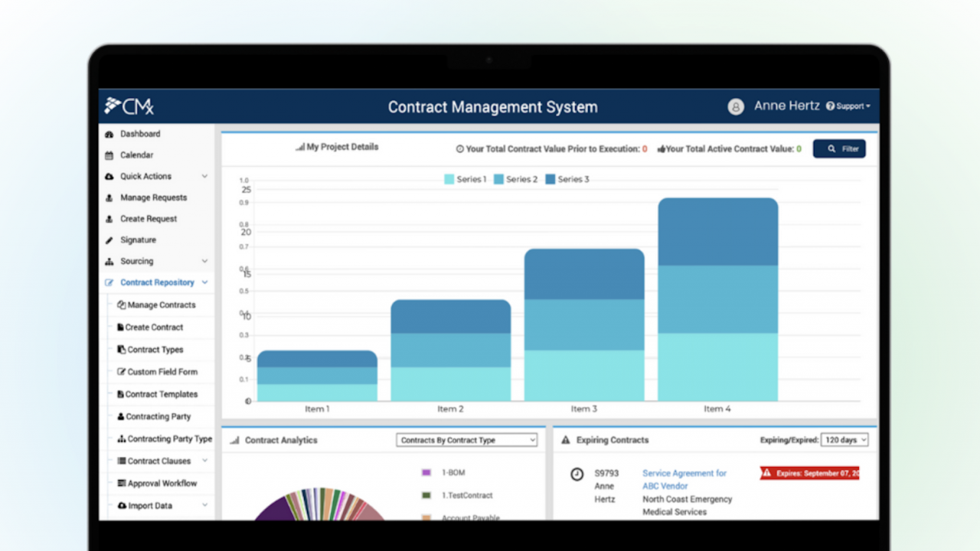
Task: Click the Create Contract file icon
Action: 120,327
